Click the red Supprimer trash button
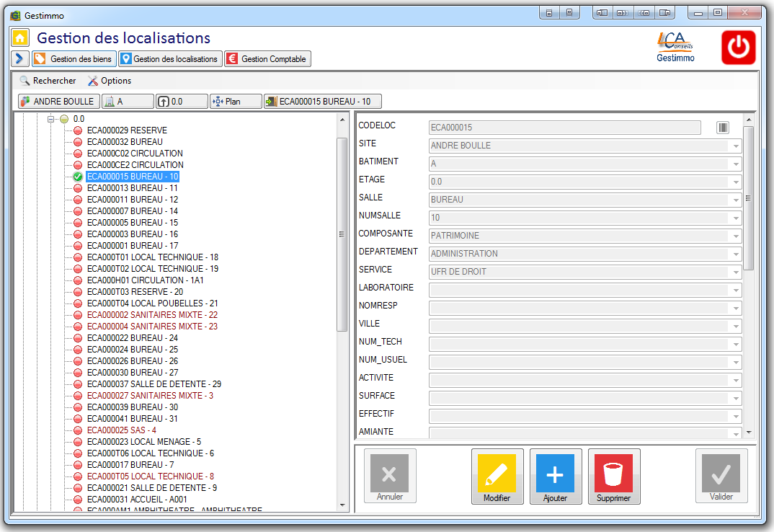Viewport: 774px width, 532px height. 613,476
